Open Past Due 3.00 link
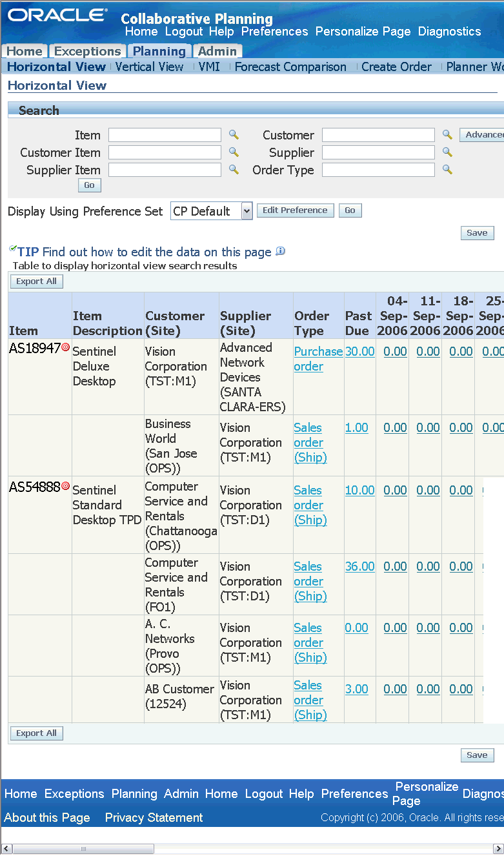Image resolution: width=504 pixels, height=856 pixels. pos(356,689)
